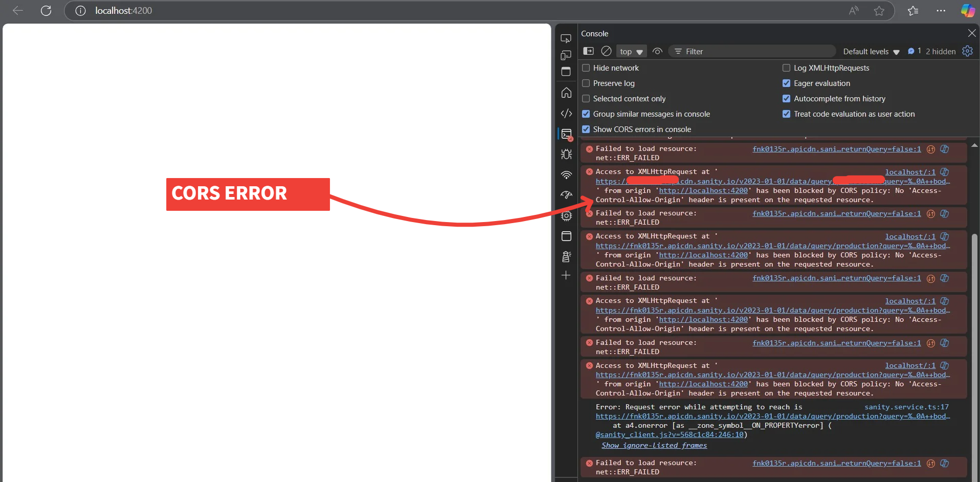The width and height of the screenshot is (980, 482).
Task: Open the Application tool icon
Action: pyautogui.click(x=566, y=236)
